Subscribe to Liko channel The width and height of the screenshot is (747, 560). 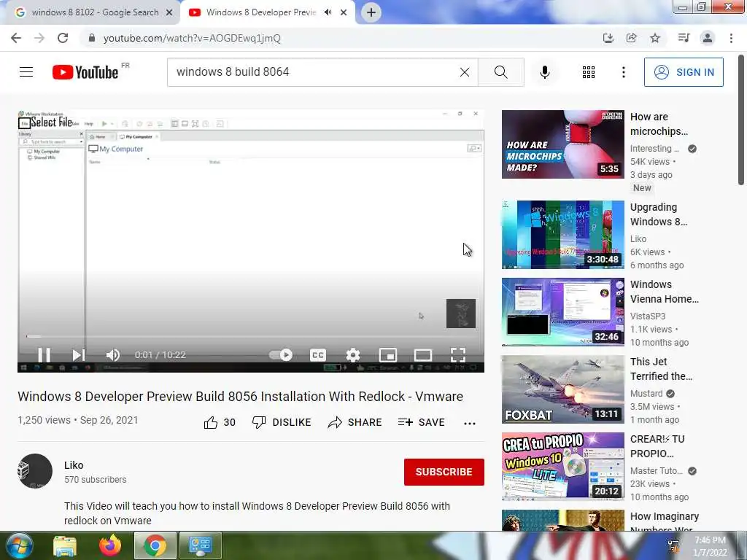444,472
